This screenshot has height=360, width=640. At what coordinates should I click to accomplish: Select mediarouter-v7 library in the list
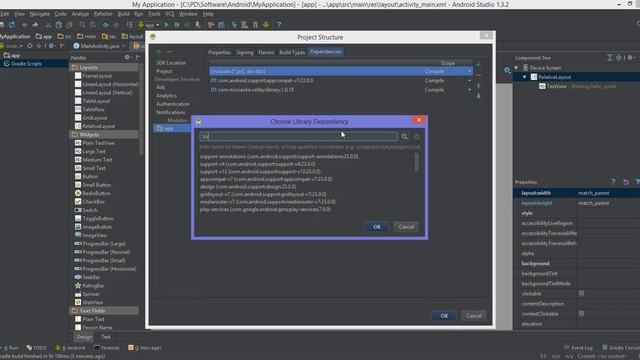click(267, 202)
